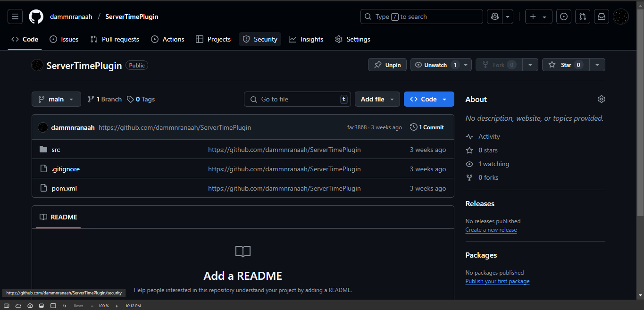
Task: Switch to the Issues tab
Action: pyautogui.click(x=64, y=39)
